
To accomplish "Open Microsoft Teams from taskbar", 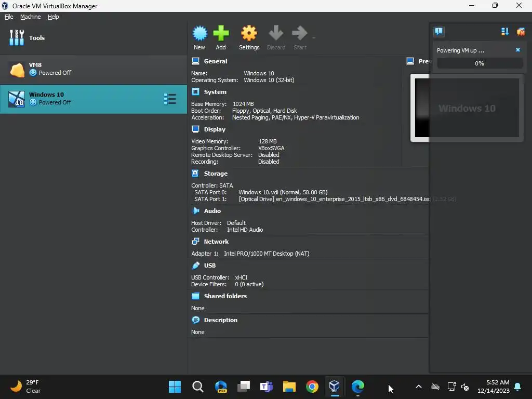I will [x=267, y=387].
